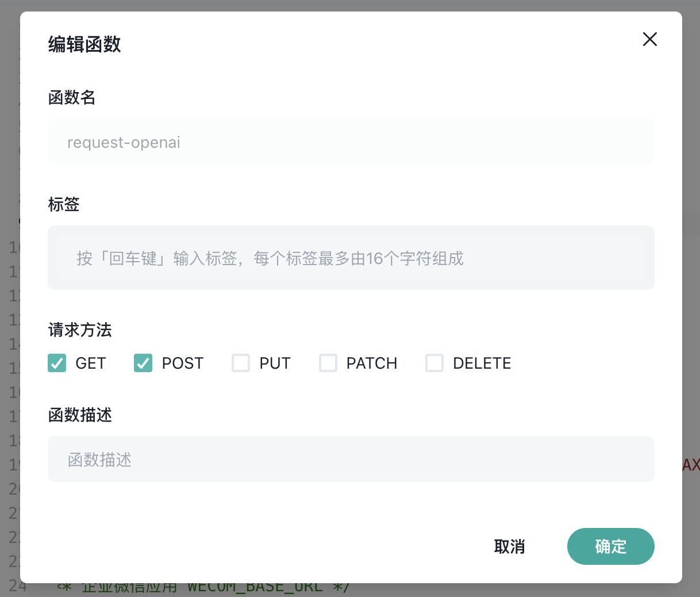Click the 编辑函数 dialog title

[x=84, y=44]
